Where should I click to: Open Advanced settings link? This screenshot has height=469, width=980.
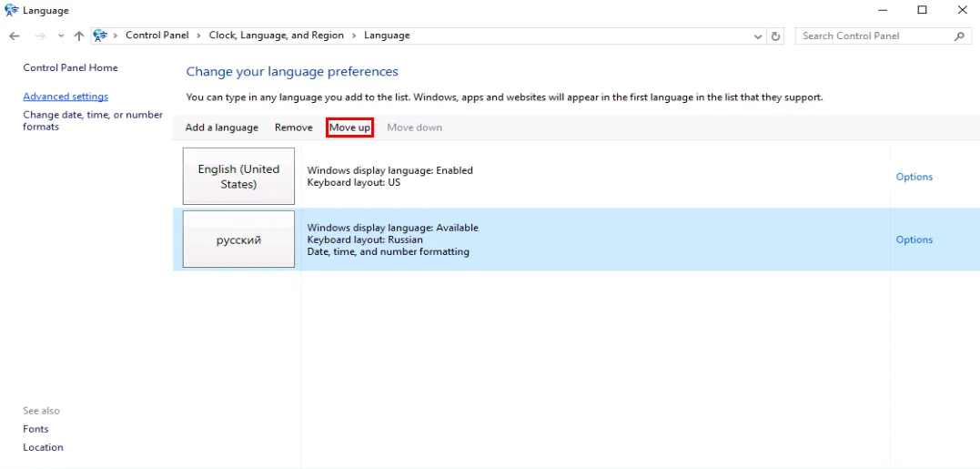pyautogui.click(x=66, y=97)
